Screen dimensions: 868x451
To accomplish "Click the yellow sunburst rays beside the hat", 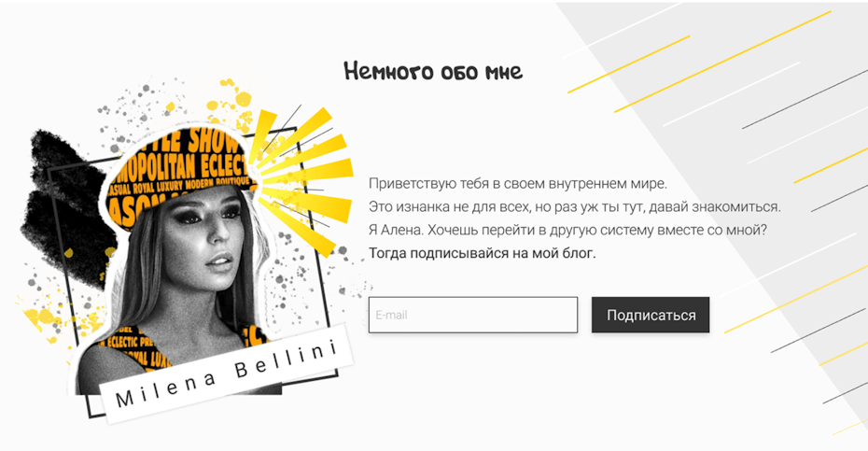I will [301, 177].
